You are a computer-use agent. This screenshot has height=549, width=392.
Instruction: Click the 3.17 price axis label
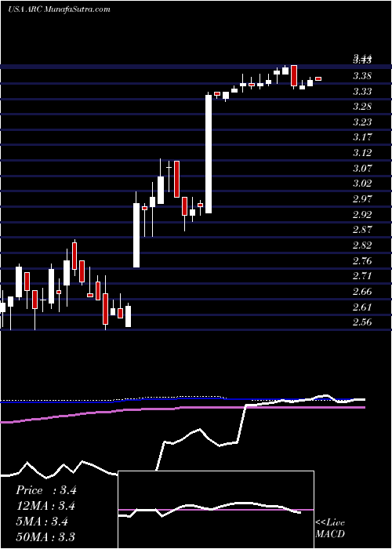[362, 137]
